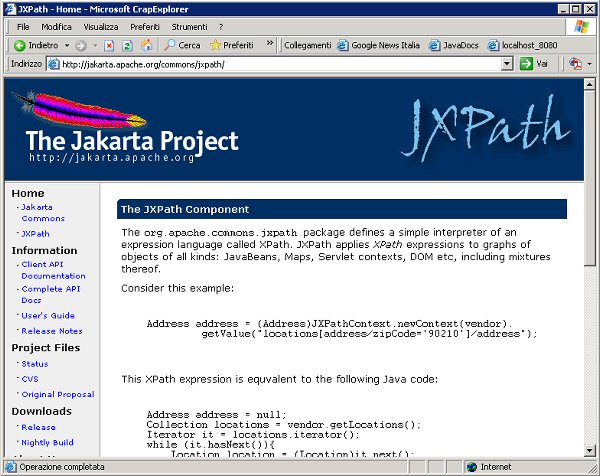Click the vertical scrollbar thumb
Screen dimensions: 600x476
click(589, 178)
